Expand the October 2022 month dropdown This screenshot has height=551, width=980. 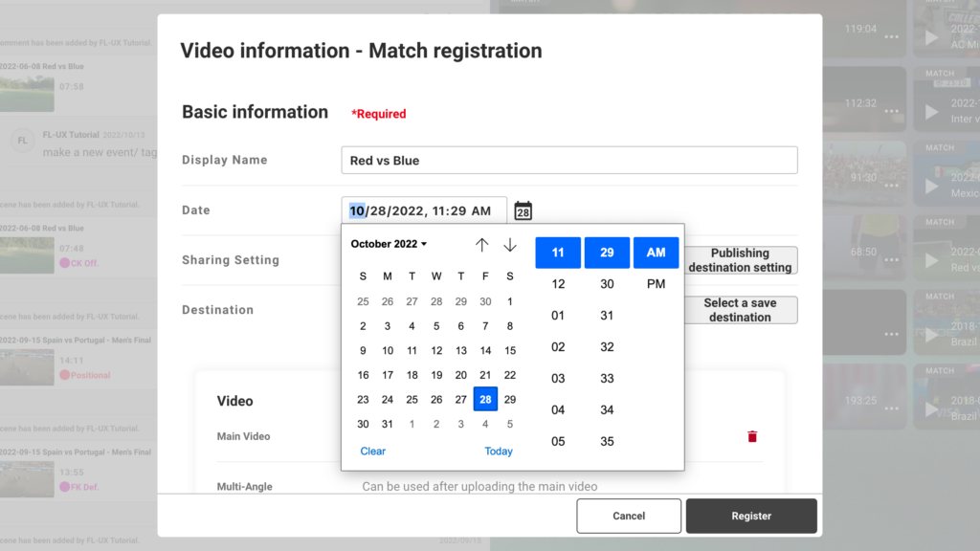click(x=389, y=244)
